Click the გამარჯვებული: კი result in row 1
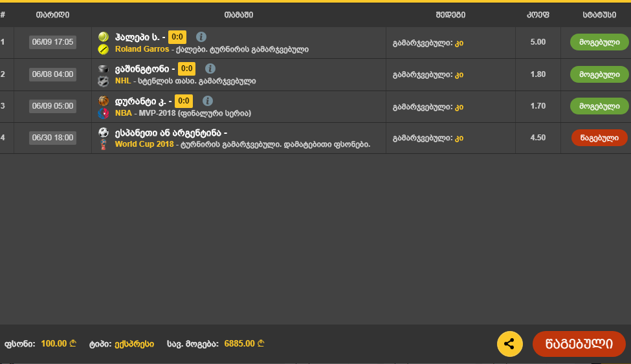This screenshot has width=631, height=364. 428,43
